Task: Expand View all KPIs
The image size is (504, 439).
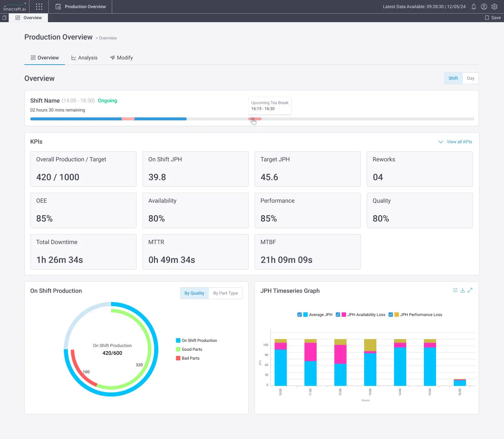Action: click(455, 142)
